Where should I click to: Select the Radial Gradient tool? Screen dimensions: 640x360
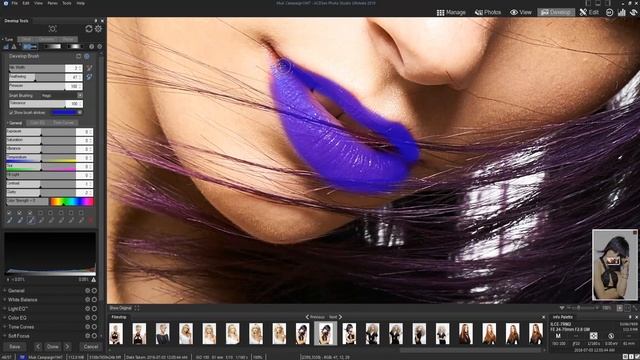[x=74, y=47]
